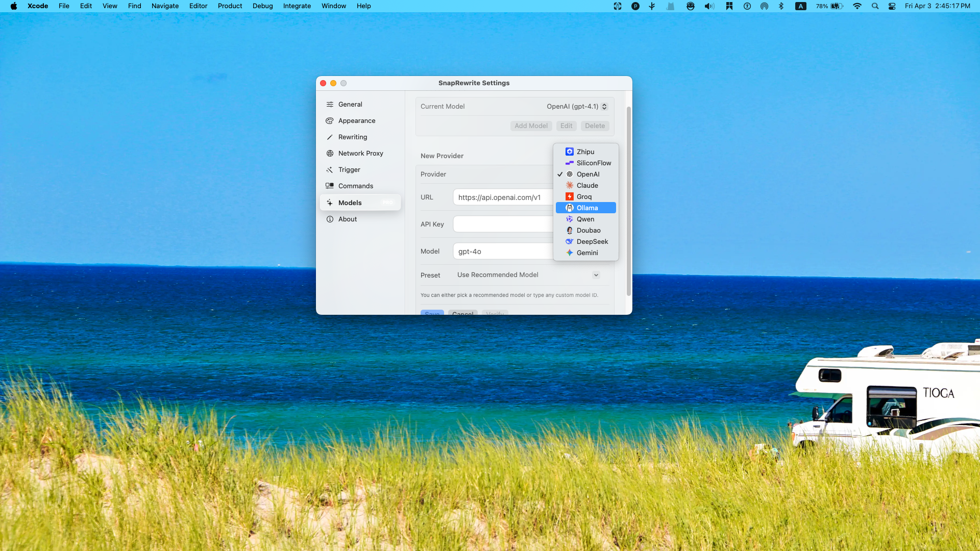Open macOS Control Center in menu bar
The image size is (980, 551).
pyautogui.click(x=892, y=6)
